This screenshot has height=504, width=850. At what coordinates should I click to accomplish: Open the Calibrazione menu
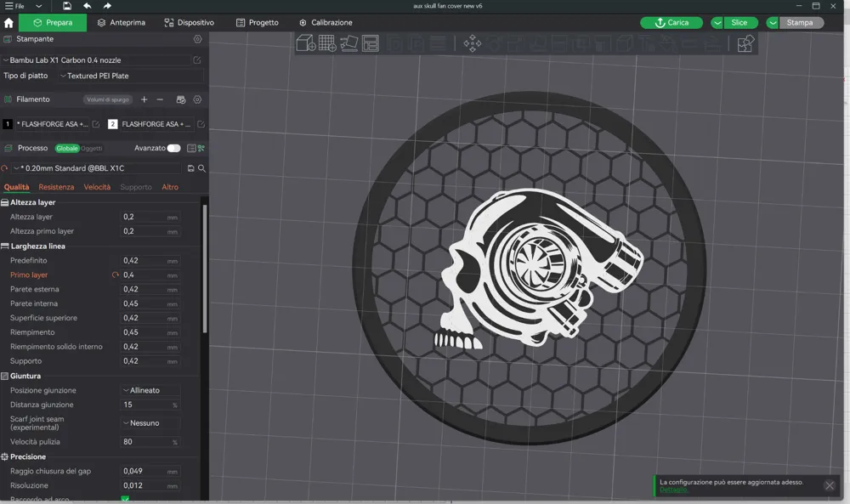326,23
